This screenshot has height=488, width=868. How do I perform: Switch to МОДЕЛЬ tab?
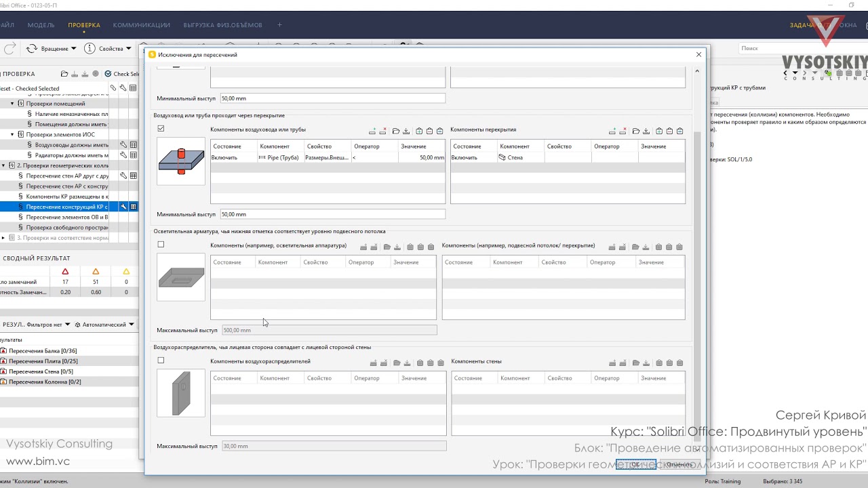[41, 25]
